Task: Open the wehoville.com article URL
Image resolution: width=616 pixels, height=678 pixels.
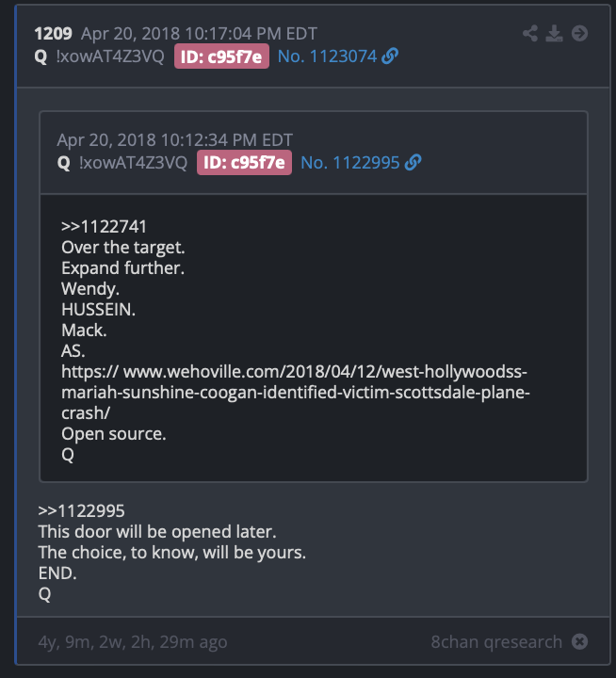Action: (x=296, y=392)
